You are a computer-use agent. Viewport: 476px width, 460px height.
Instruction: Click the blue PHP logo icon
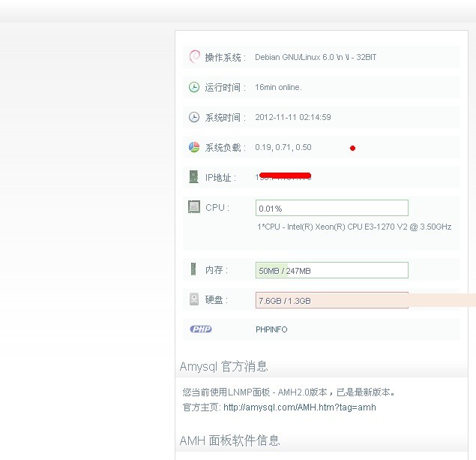click(201, 329)
